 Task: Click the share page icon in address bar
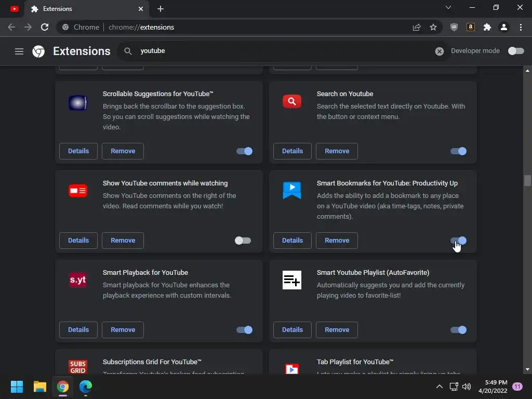coord(417,27)
